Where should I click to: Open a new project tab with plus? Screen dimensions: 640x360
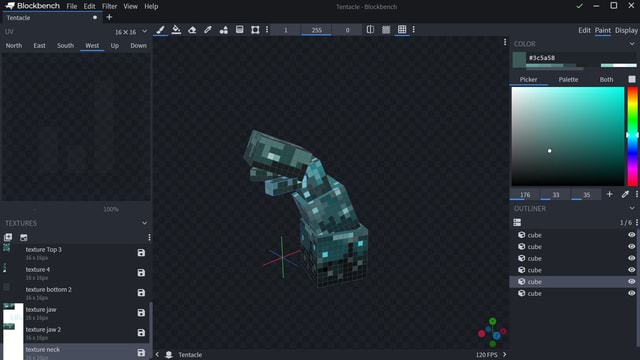109,17
